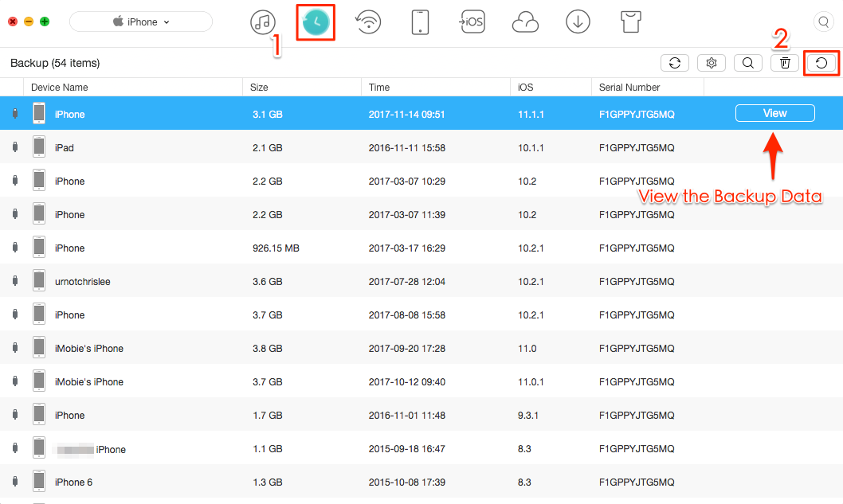
Task: Click the time 2017-03-17 16:29
Action: (x=407, y=248)
